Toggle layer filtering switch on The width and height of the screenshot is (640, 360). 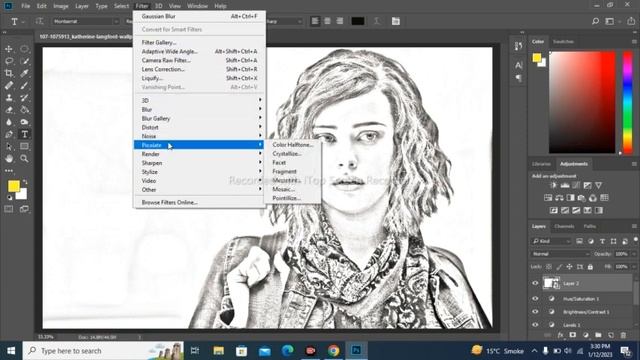click(x=636, y=240)
